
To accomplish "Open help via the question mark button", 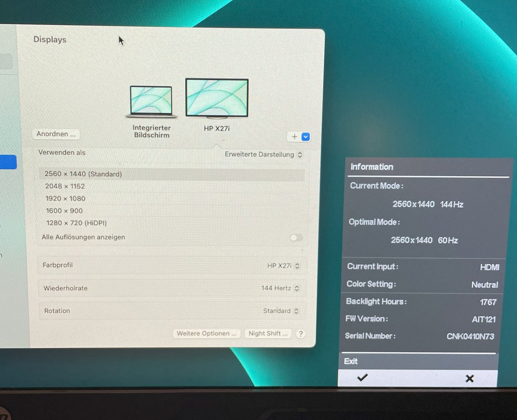I will [x=301, y=334].
